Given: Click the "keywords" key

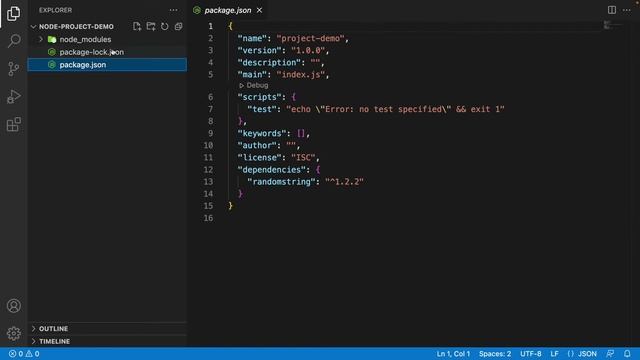Looking at the screenshot, I should pyautogui.click(x=262, y=133).
